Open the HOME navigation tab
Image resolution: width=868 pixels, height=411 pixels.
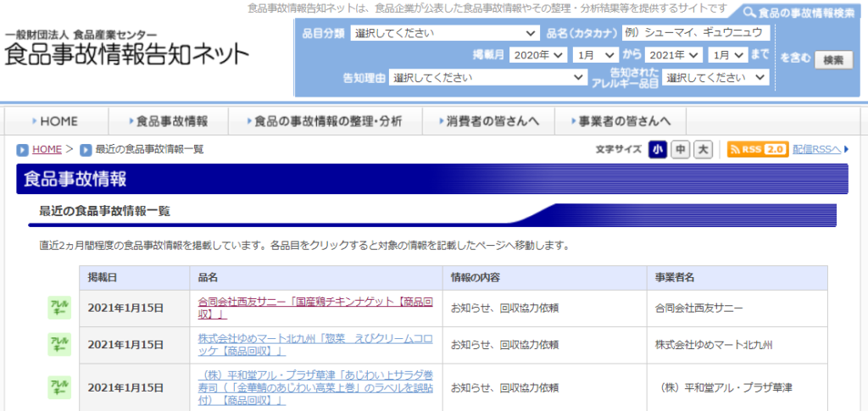click(56, 121)
